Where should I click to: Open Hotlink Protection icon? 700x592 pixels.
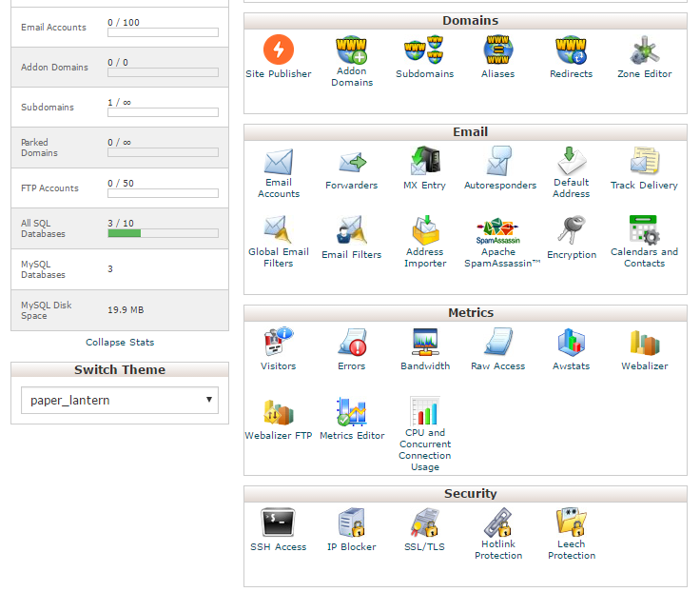[498, 523]
